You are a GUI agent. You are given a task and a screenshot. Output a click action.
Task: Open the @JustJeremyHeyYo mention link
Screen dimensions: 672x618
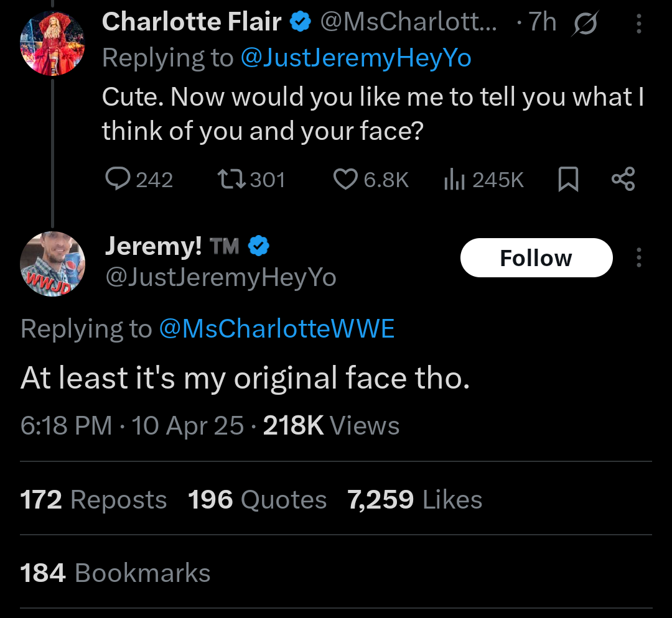tap(355, 58)
